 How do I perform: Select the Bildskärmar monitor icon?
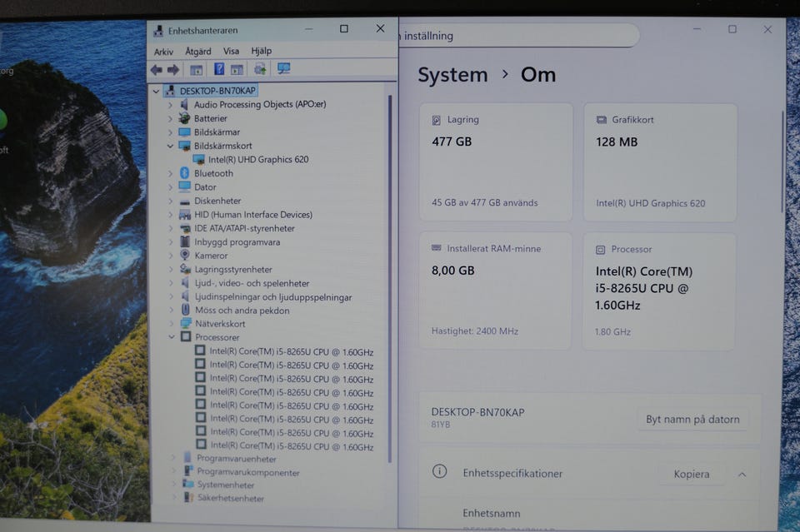(184, 132)
